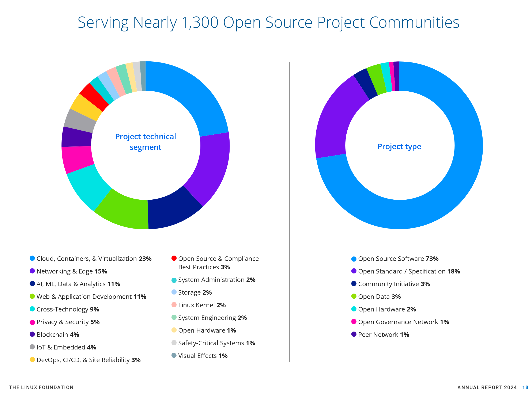
Task: Click the pink dot beside Linux Kernel 2%
Action: click(174, 305)
